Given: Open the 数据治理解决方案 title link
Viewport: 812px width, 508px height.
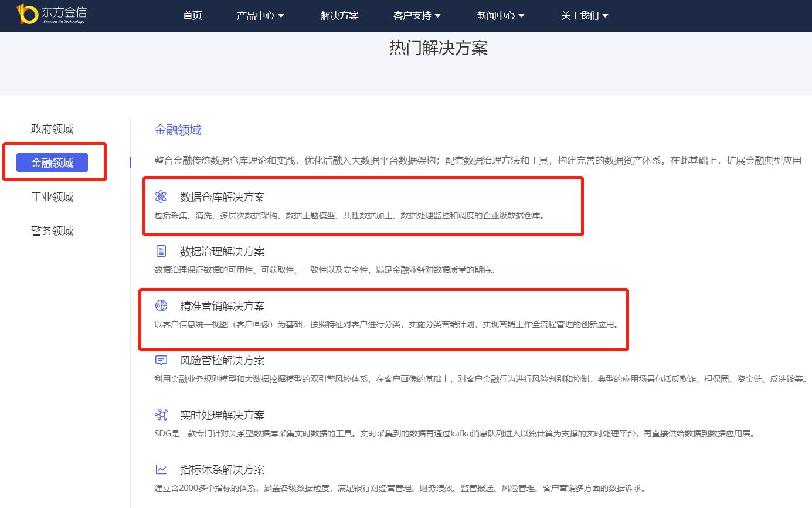Looking at the screenshot, I should (222, 252).
